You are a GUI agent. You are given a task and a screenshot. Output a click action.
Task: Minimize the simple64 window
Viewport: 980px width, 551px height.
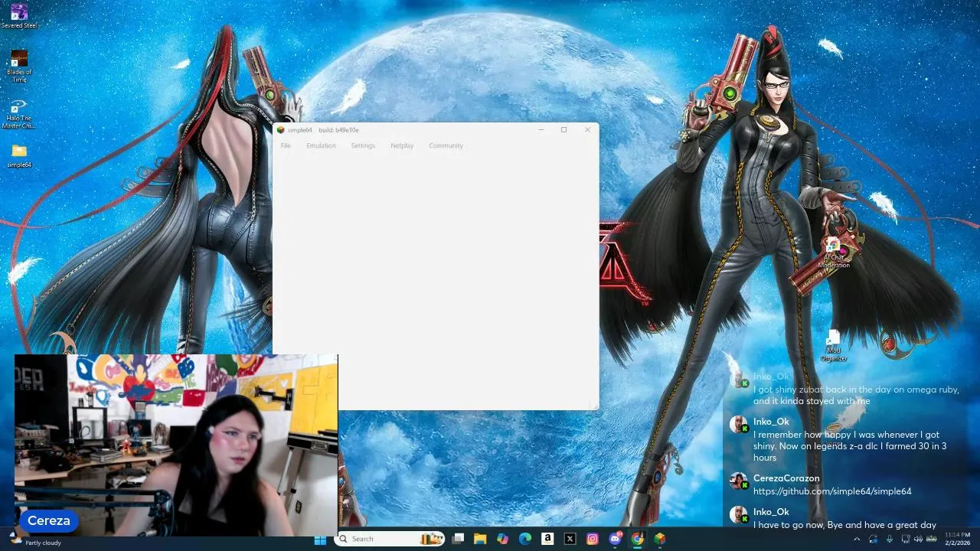pos(541,130)
